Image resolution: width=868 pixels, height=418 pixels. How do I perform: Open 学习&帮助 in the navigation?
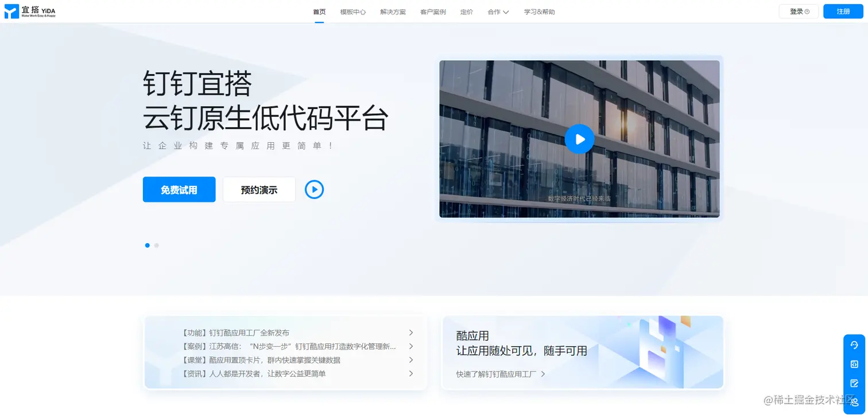pyautogui.click(x=539, y=12)
